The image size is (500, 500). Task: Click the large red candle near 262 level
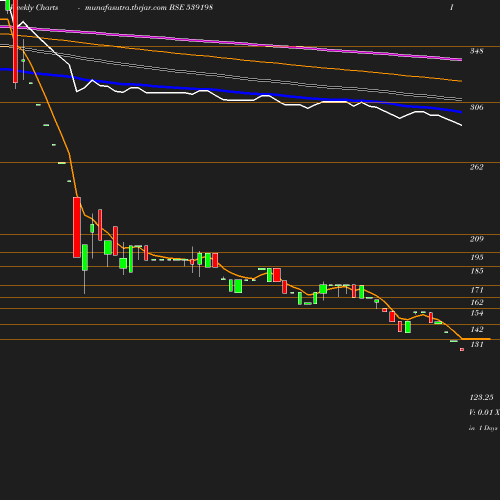[77, 227]
